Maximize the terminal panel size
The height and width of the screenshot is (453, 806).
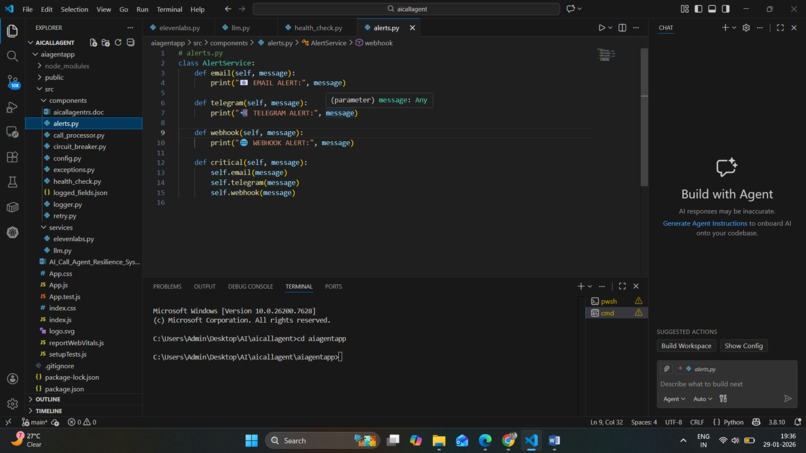point(622,286)
